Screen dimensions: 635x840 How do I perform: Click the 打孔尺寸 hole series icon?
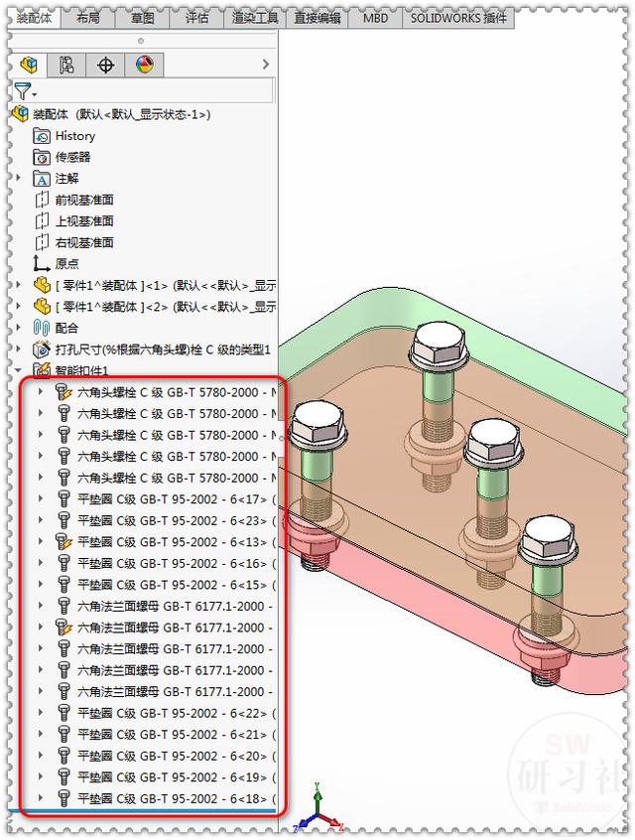(x=42, y=350)
